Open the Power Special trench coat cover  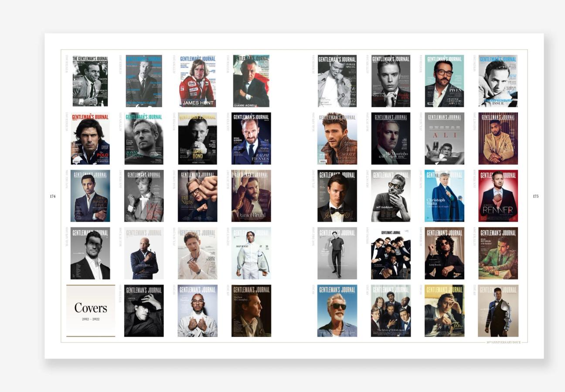pyautogui.click(x=337, y=81)
